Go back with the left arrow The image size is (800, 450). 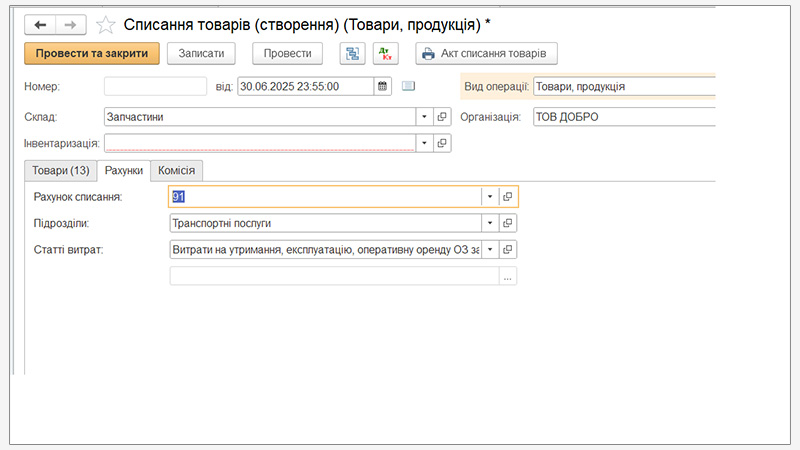tap(40, 24)
